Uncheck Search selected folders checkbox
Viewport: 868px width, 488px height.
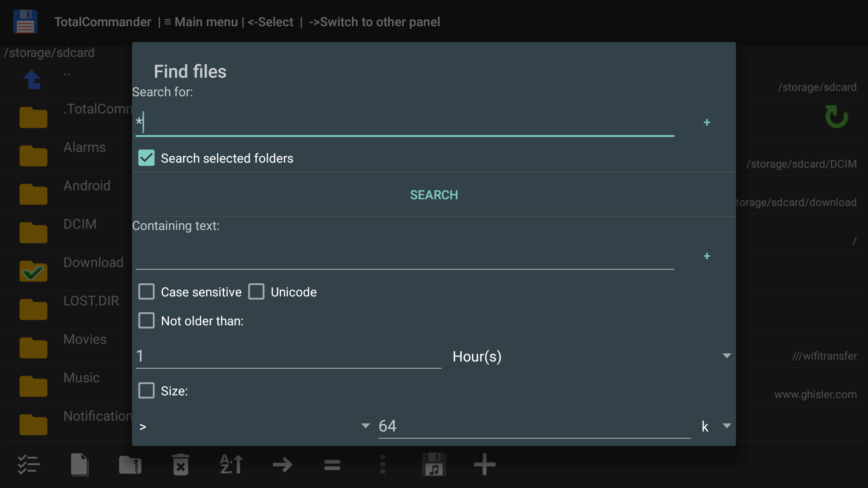(x=146, y=158)
